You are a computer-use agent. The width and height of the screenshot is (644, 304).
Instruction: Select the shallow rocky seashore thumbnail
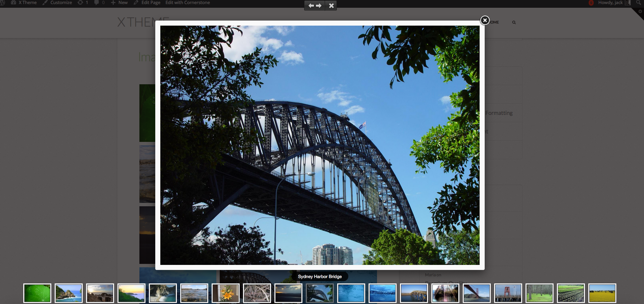(194, 293)
